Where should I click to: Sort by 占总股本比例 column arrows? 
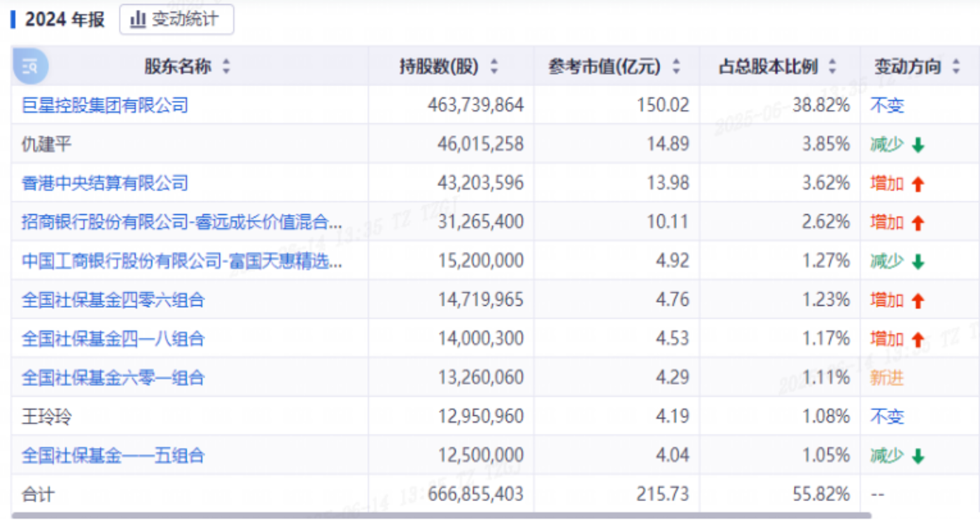(832, 67)
